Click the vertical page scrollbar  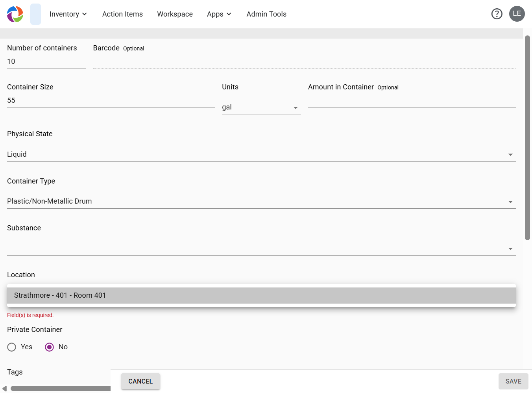pyautogui.click(x=528, y=138)
